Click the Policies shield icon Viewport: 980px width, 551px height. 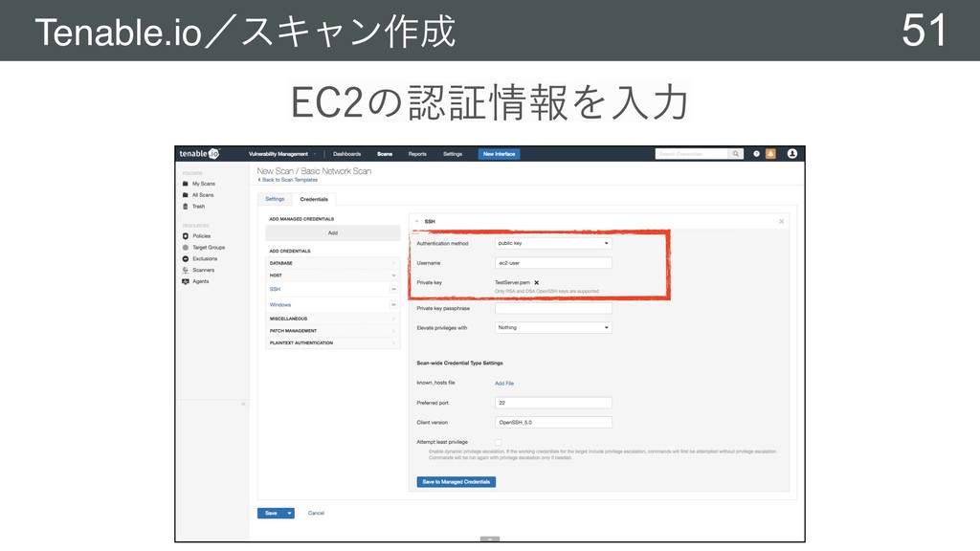[x=185, y=236]
